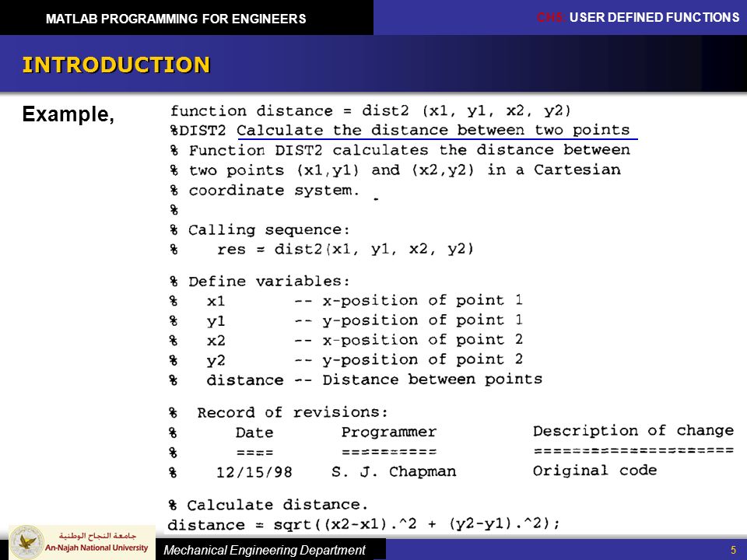The image size is (747, 560).
Task: Click the 'Original code' description entry
Action: pyautogui.click(x=594, y=471)
